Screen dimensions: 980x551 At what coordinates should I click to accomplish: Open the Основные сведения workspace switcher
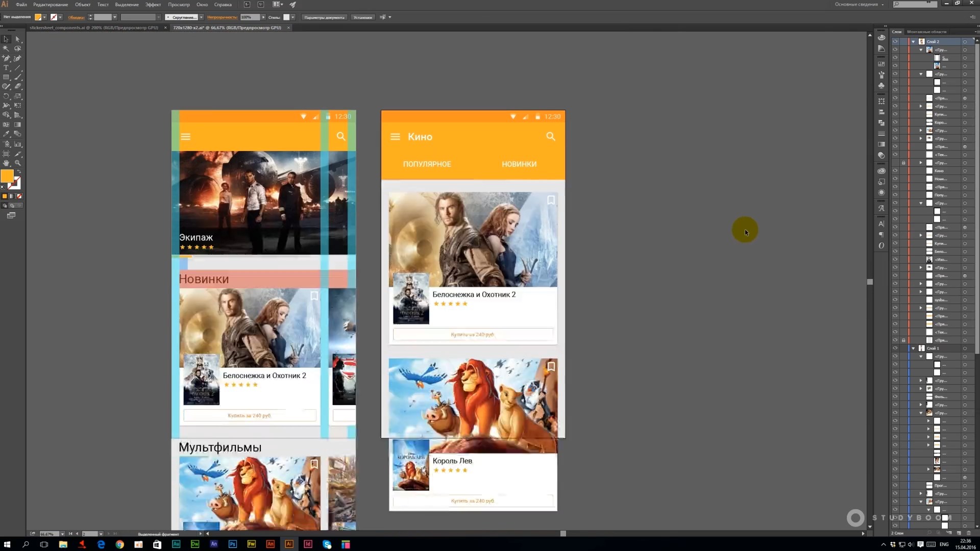[860, 5]
